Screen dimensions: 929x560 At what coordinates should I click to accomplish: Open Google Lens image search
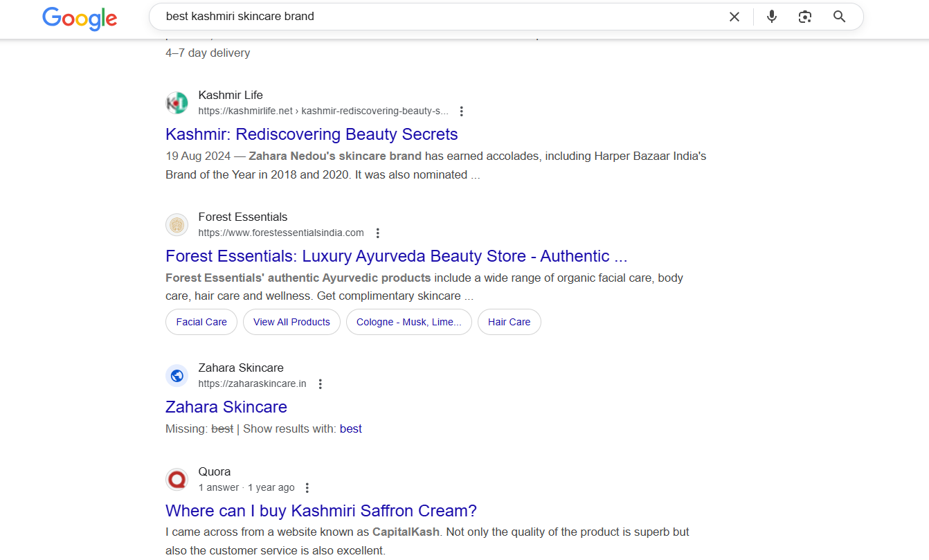tap(804, 17)
